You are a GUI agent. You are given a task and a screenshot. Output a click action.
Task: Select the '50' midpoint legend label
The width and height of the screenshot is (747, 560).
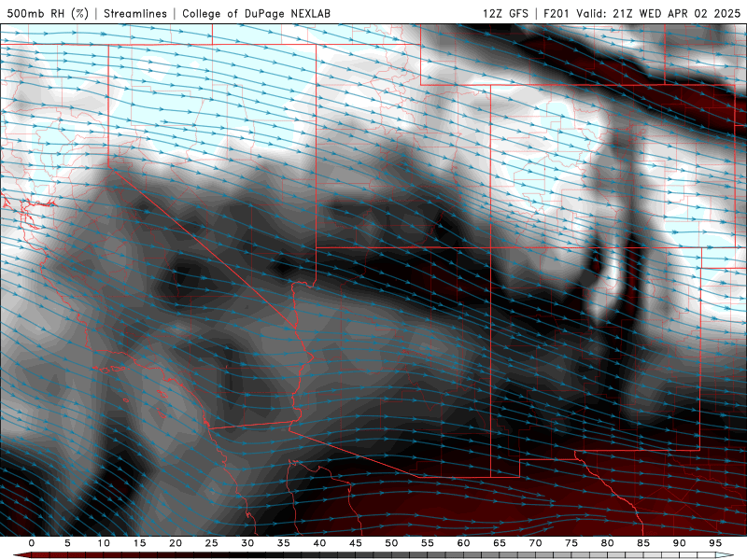[391, 543]
